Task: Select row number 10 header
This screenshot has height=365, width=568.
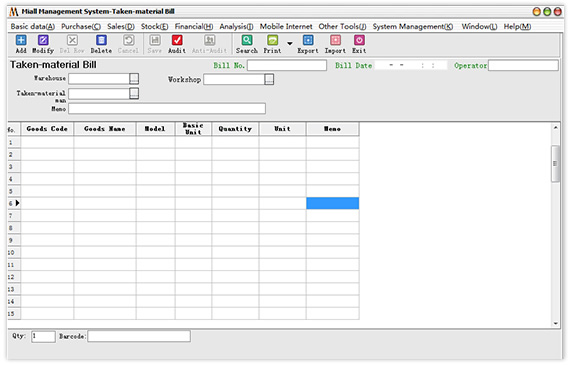Action: click(x=14, y=252)
